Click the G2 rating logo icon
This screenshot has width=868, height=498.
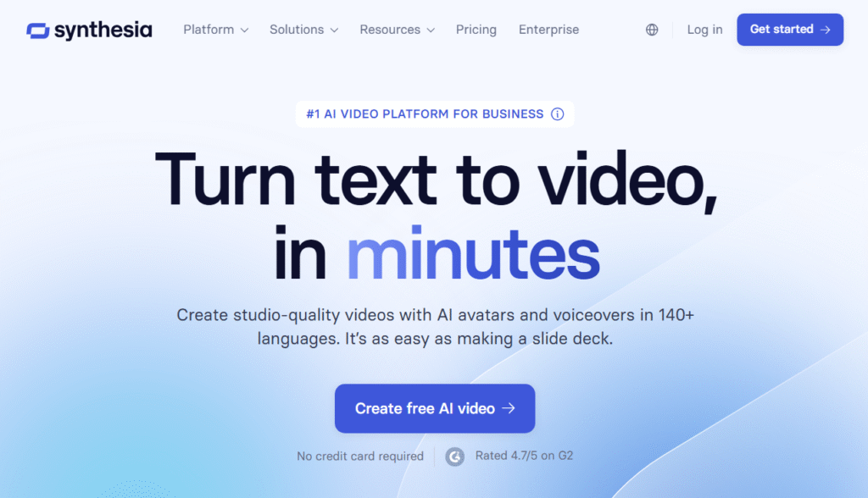pos(455,456)
